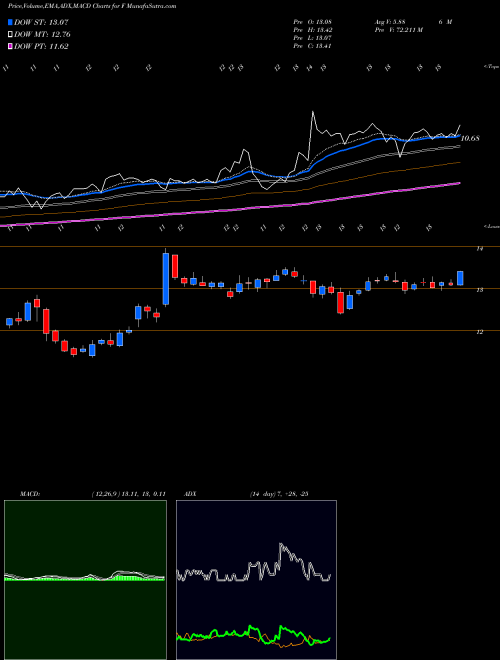Click the 'Pre O: 13.08' value
The image size is (500, 660).
click(313, 22)
